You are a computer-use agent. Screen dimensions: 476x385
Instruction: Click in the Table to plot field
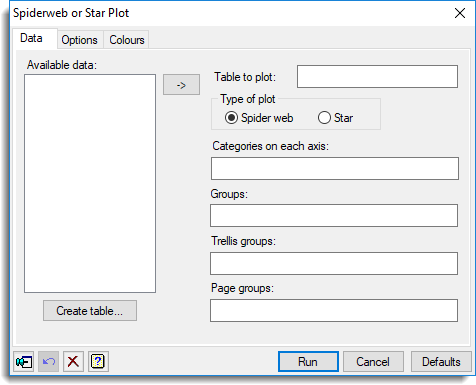click(377, 77)
